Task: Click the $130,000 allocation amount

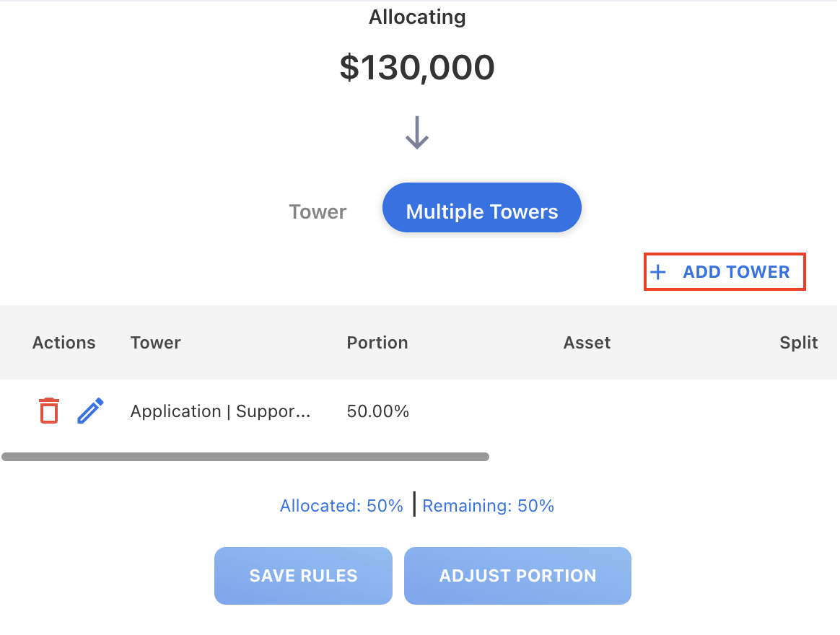Action: pos(417,68)
